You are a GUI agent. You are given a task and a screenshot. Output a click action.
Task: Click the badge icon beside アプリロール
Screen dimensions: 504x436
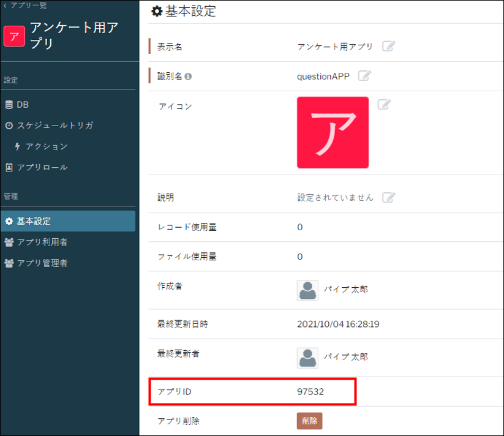tap(9, 167)
